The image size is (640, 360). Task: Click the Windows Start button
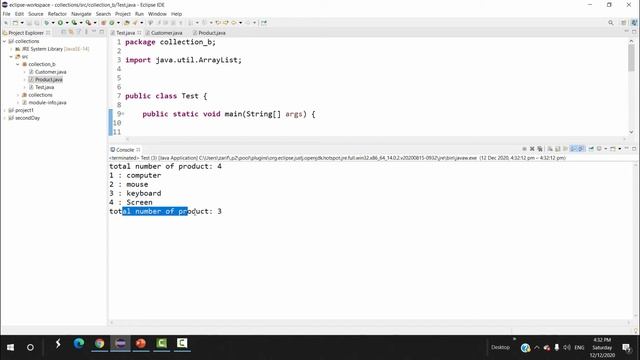10,347
